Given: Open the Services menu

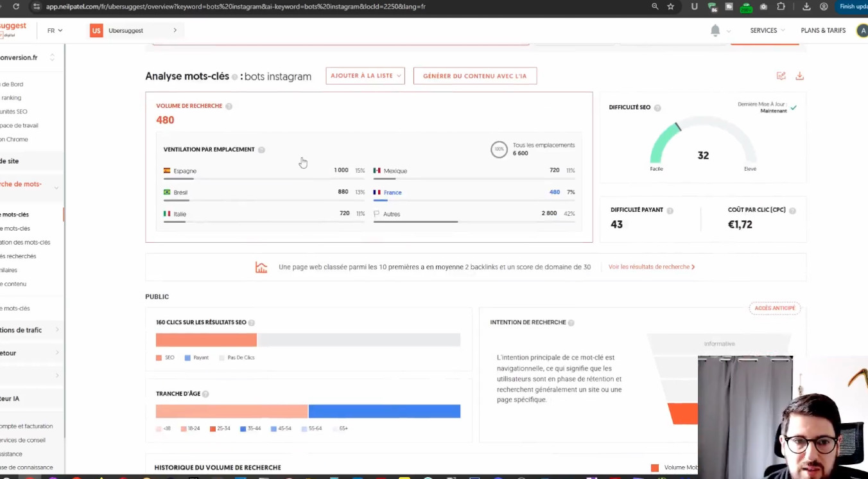Looking at the screenshot, I should pos(767,30).
